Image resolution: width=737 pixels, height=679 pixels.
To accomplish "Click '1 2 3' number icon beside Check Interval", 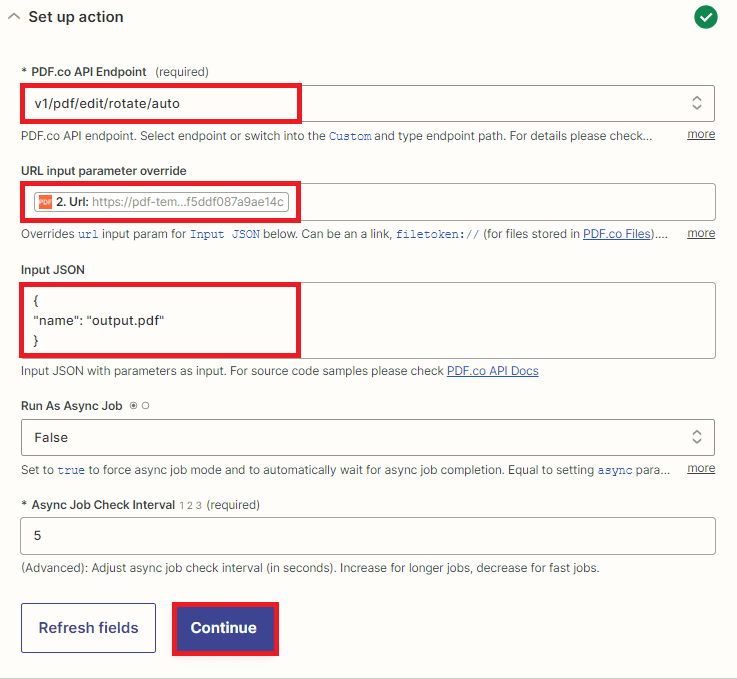I will [x=190, y=505].
